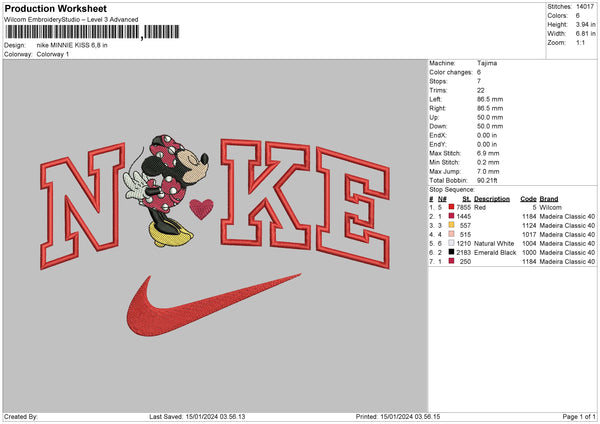Click the embroidered Minnie Mouse figure
The image size is (600, 424).
166,190
